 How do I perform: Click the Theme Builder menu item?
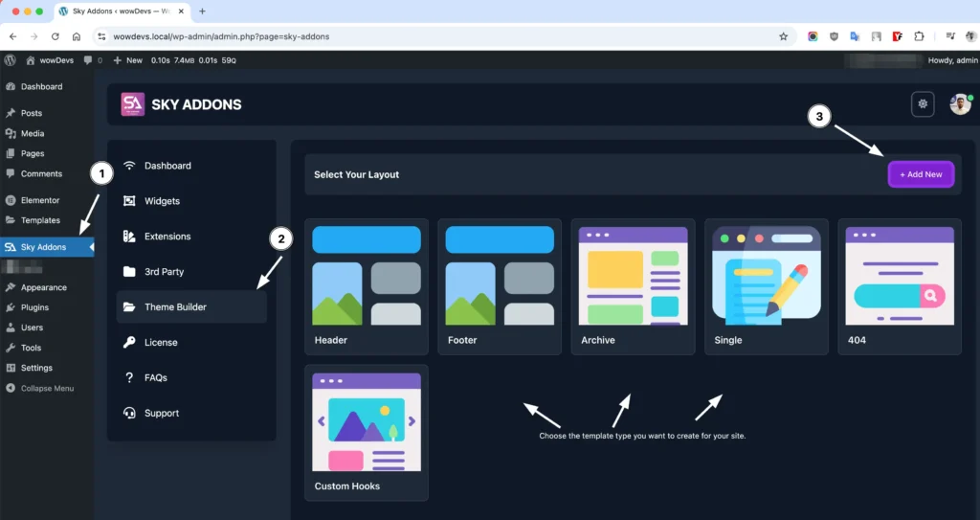191,306
